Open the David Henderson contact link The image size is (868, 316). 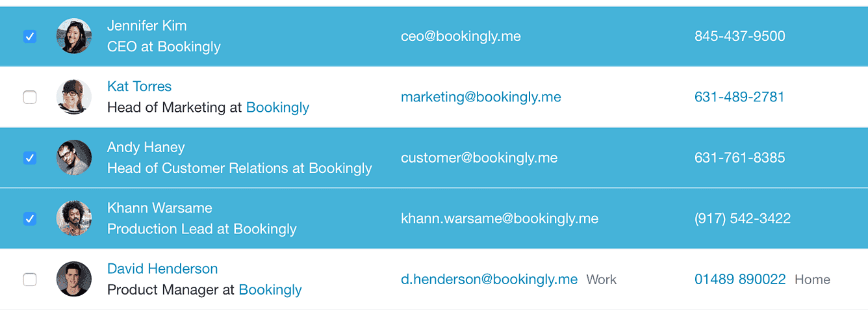(x=162, y=269)
